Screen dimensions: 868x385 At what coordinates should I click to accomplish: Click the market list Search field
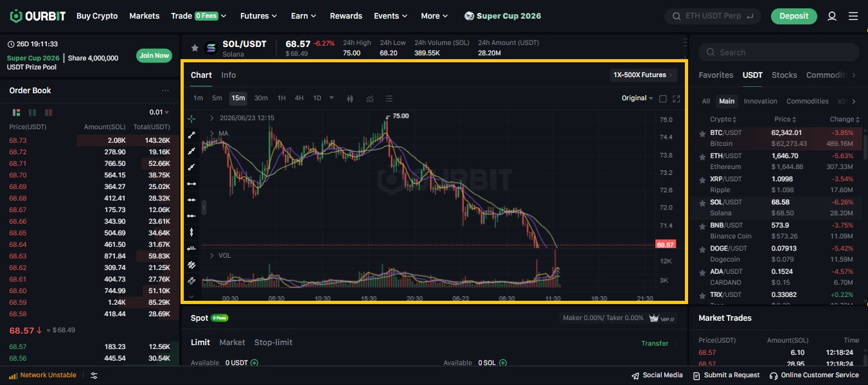click(779, 53)
